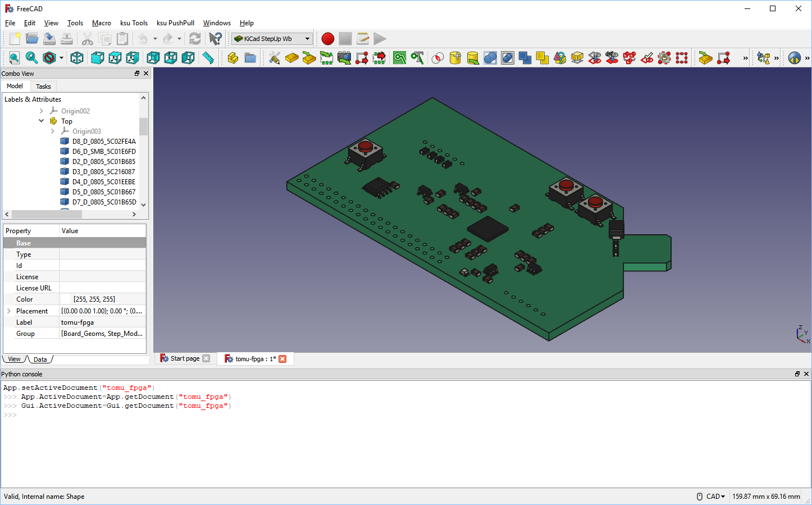The height and width of the screenshot is (505, 812).
Task: Click the refresh/recompute document icon
Action: tap(195, 39)
